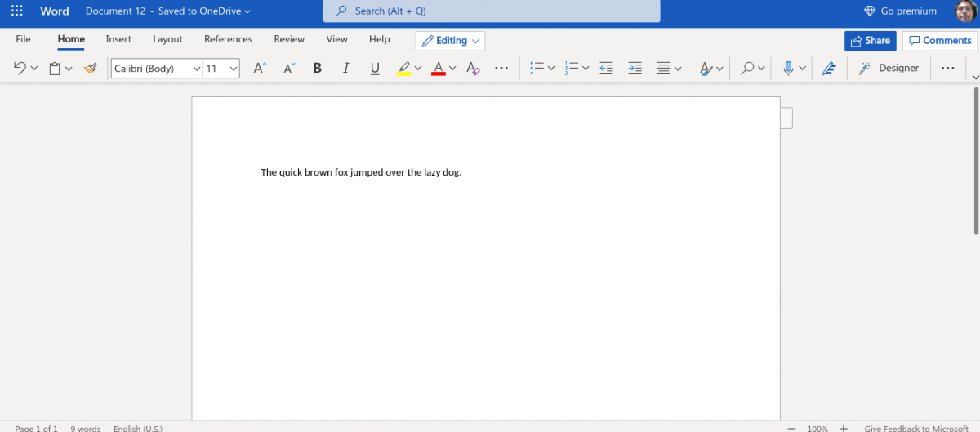
Task: Open the Comments pane
Action: tap(939, 41)
